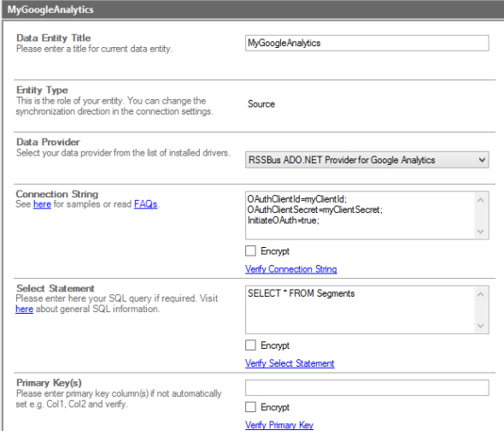This screenshot has height=436, width=504.
Task: Click the Source entity type value
Action: tap(261, 104)
